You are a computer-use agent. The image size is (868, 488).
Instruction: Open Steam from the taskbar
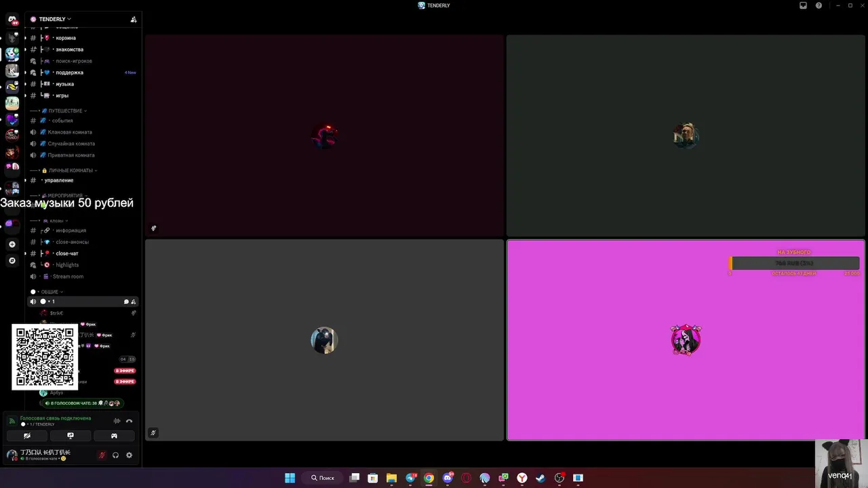point(540,478)
